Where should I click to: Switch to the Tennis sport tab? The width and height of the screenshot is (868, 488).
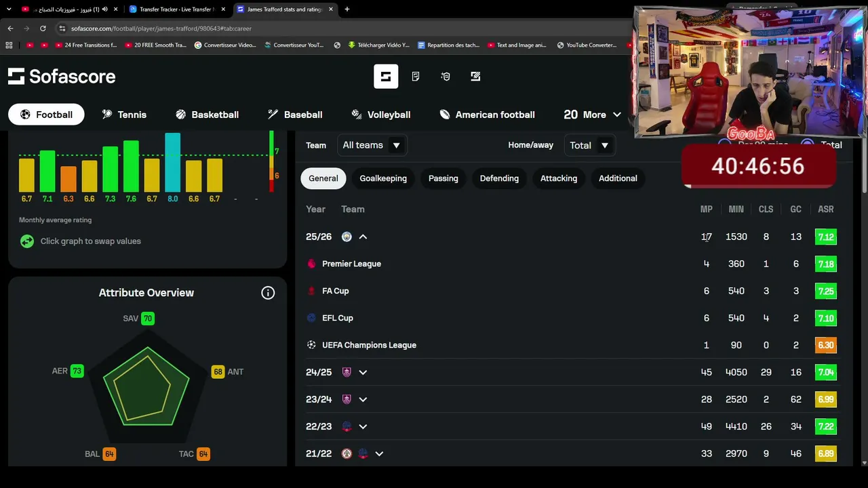(124, 115)
